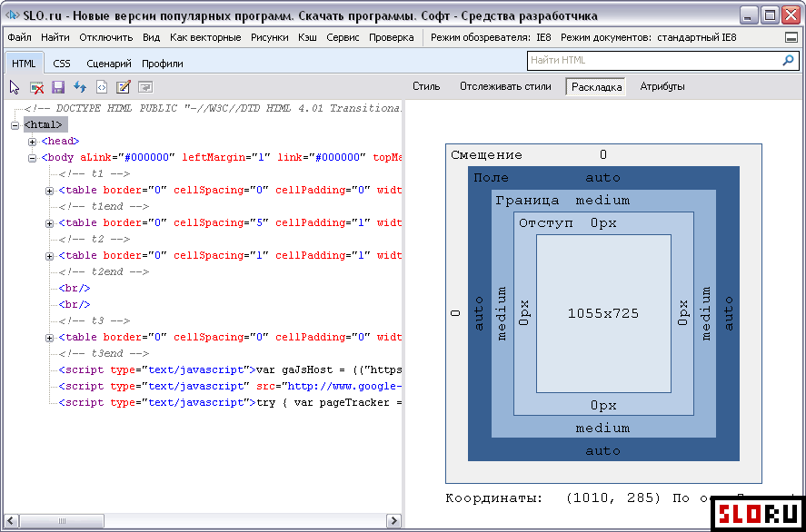Select the <!-- t2 --> comment
The height and width of the screenshot is (532, 806).
point(95,240)
